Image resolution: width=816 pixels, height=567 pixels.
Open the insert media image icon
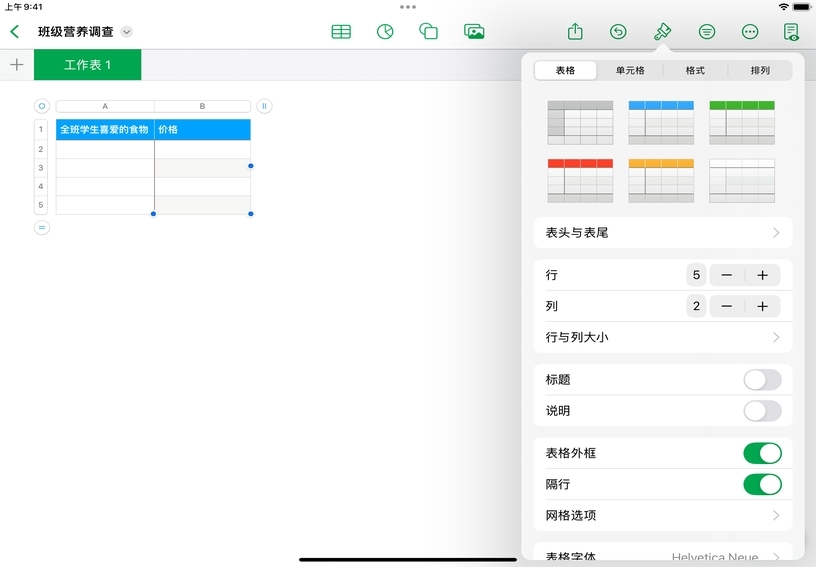click(x=474, y=32)
